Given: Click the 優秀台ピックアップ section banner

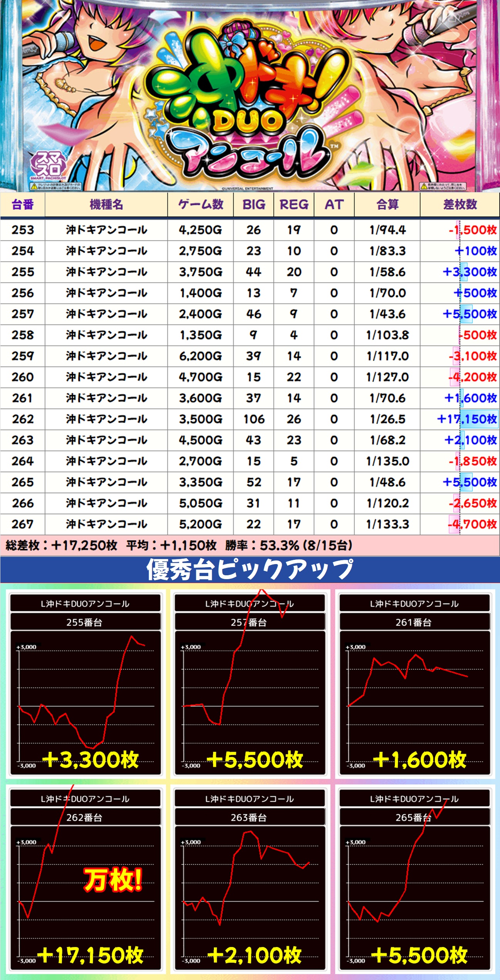Looking at the screenshot, I should pos(250,569).
